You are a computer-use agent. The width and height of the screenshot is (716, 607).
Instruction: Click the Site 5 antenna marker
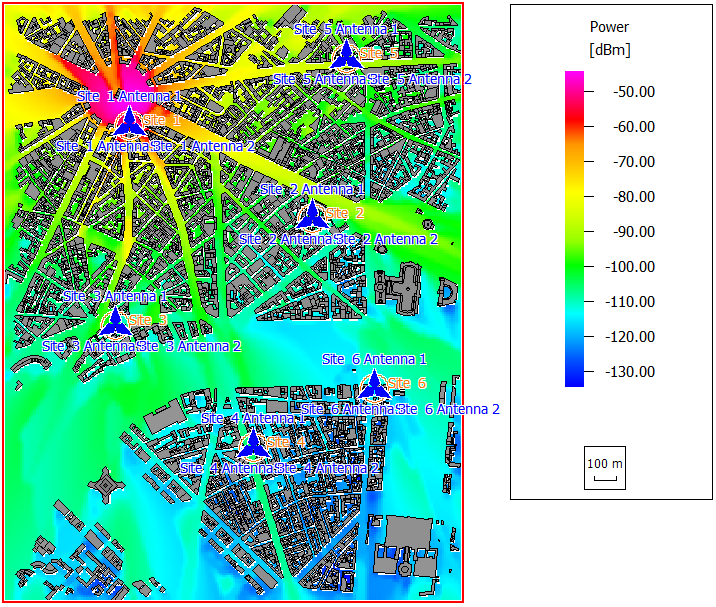pyautogui.click(x=346, y=54)
